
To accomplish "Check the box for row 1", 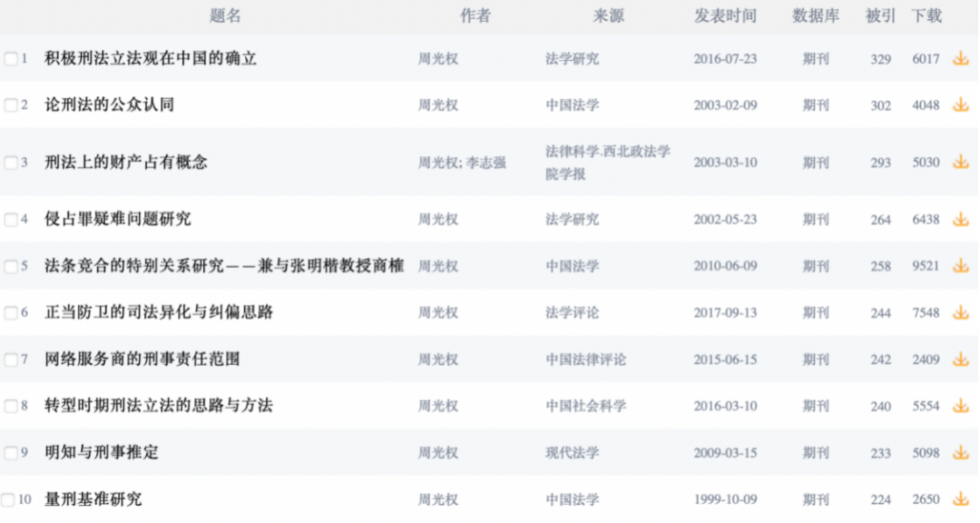I will point(11,59).
